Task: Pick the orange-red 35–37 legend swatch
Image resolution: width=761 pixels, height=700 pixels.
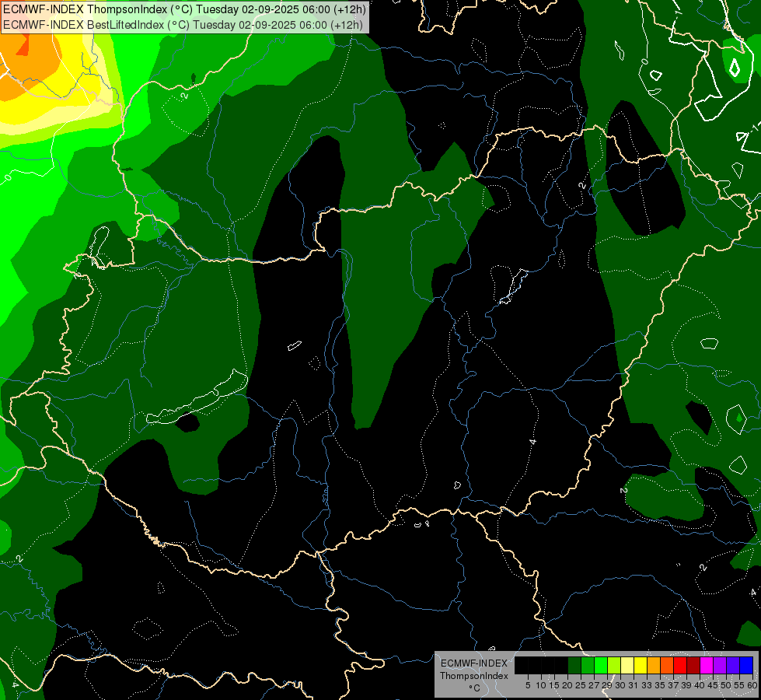Action: click(667, 665)
